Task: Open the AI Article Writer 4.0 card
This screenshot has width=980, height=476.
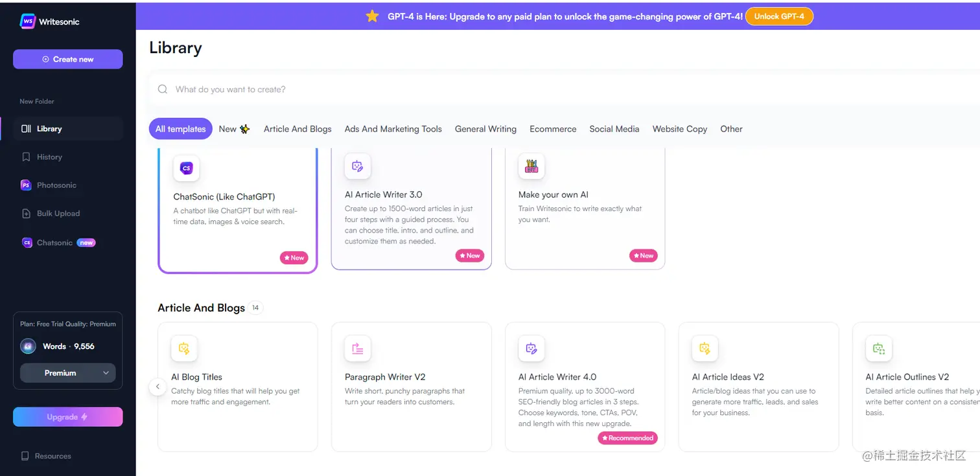Action: tap(585, 387)
